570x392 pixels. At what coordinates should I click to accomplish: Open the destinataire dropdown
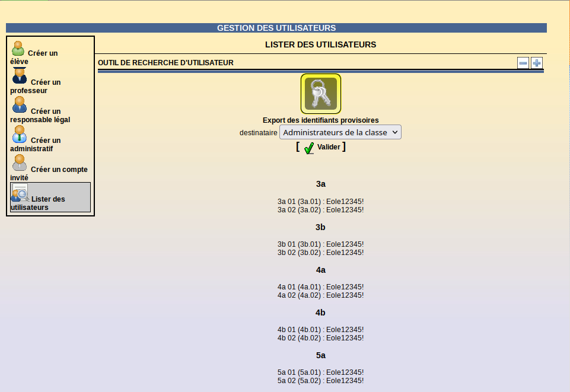pyautogui.click(x=340, y=132)
